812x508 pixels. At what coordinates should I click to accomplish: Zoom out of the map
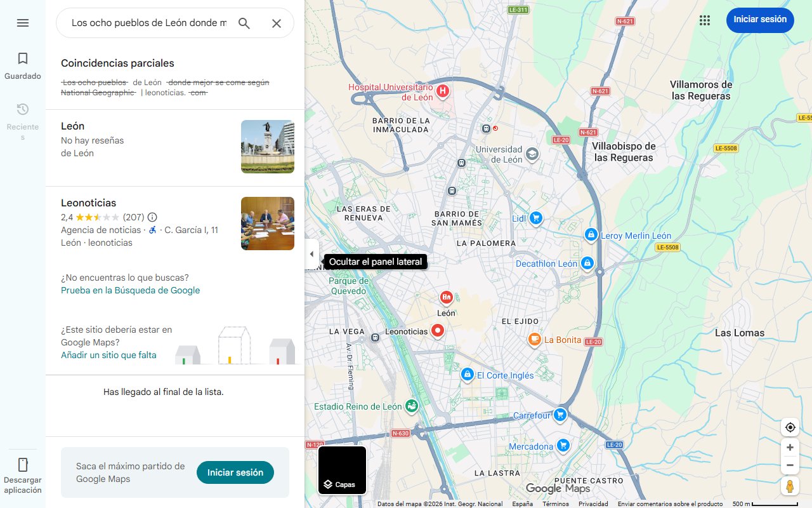(790, 465)
